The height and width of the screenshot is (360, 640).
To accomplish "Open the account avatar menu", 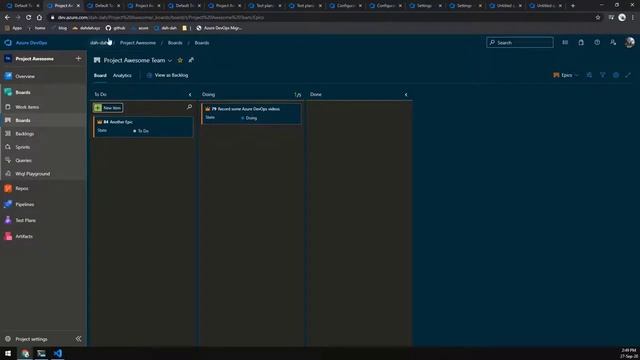I will pyautogui.click(x=629, y=42).
